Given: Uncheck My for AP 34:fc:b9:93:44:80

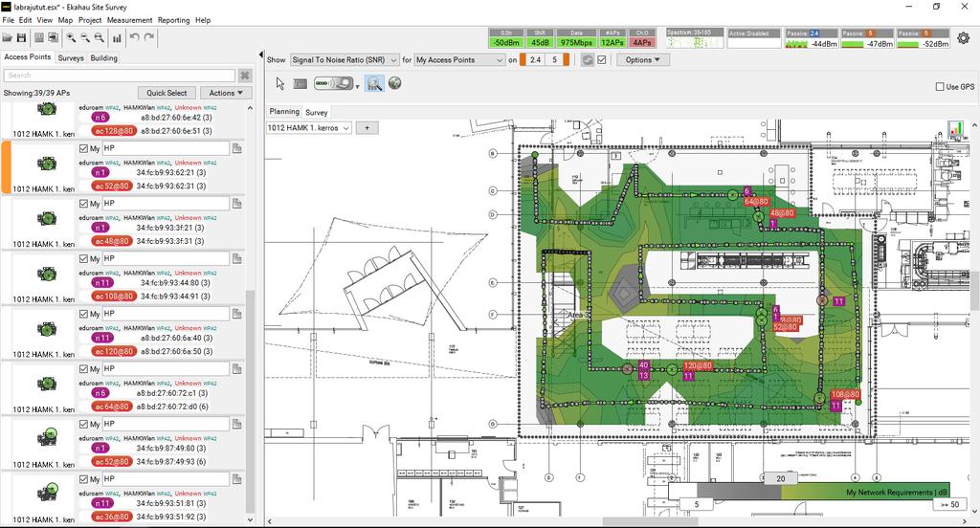Looking at the screenshot, I should 84,258.
